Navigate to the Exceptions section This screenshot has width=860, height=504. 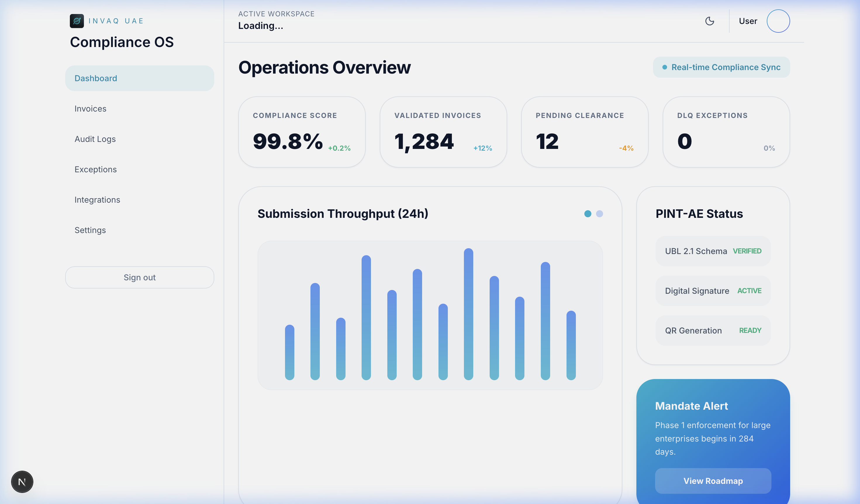pyautogui.click(x=96, y=169)
